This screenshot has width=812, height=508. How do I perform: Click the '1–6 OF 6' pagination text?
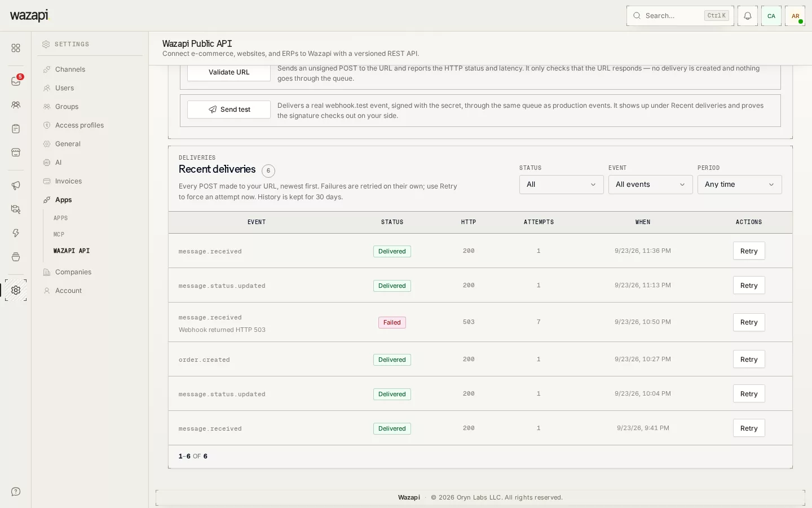coord(193,456)
